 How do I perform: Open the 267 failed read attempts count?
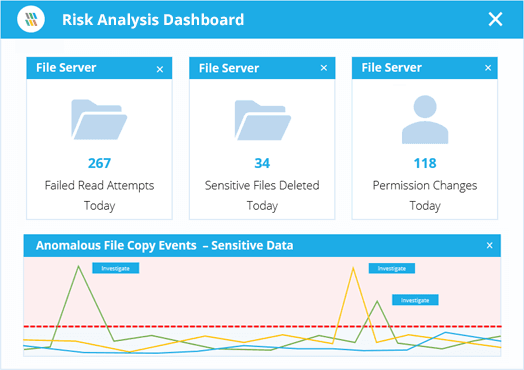pyautogui.click(x=99, y=163)
